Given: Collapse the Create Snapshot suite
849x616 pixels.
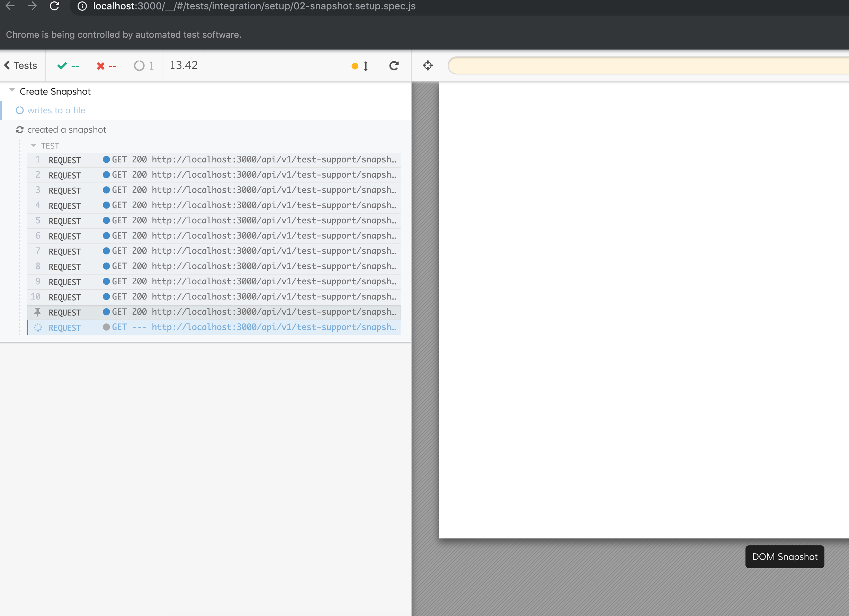Looking at the screenshot, I should tap(12, 90).
